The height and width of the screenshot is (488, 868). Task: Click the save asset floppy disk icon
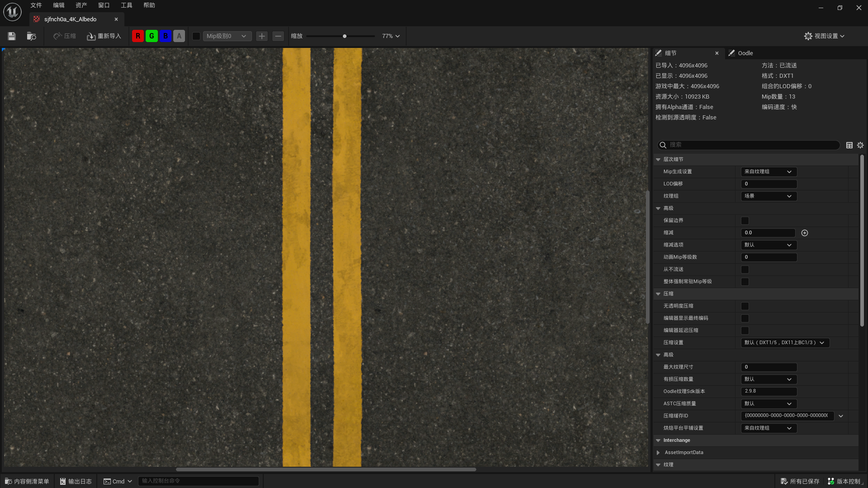click(x=12, y=36)
